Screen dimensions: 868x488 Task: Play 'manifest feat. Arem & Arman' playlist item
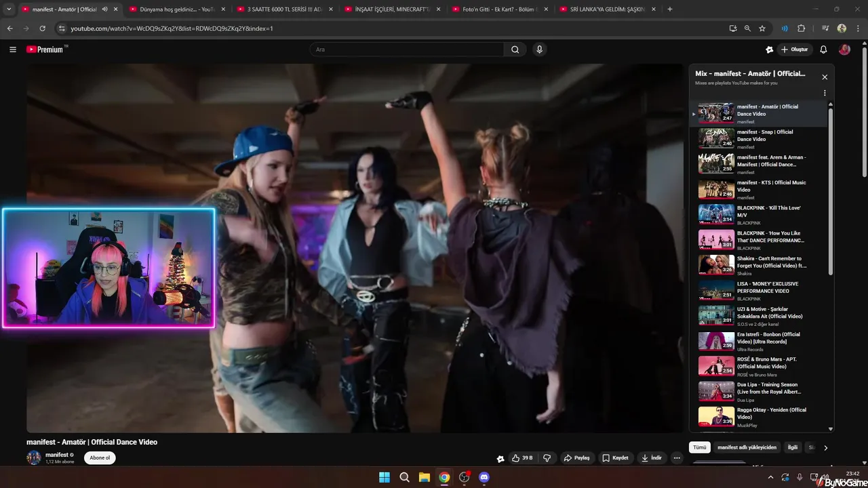pos(759,163)
